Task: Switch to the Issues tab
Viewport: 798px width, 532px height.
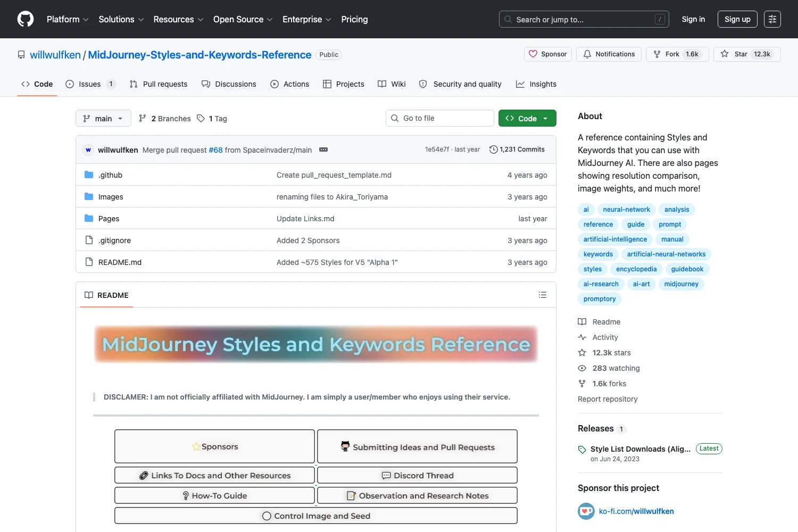Action: pyautogui.click(x=90, y=84)
